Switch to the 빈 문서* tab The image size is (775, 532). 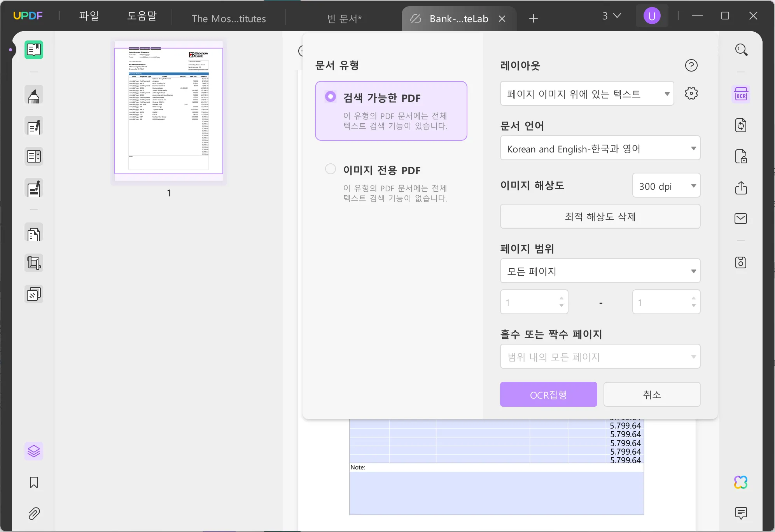344,18
